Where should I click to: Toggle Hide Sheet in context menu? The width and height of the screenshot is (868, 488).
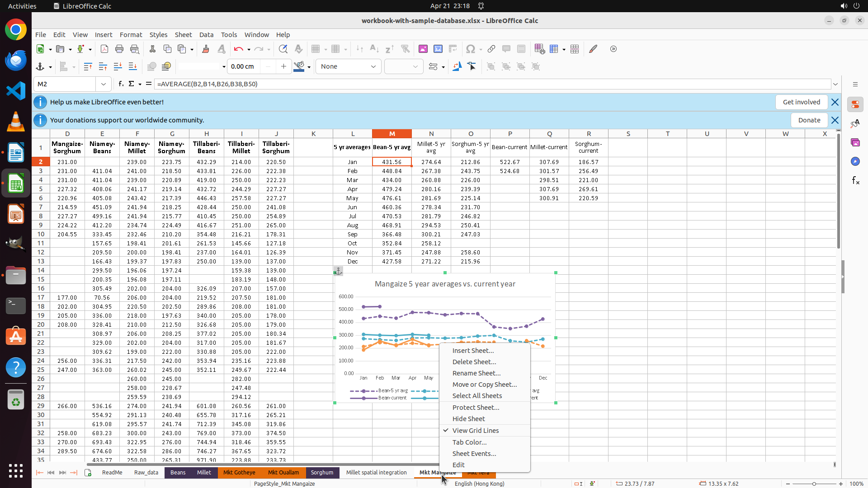click(x=468, y=419)
